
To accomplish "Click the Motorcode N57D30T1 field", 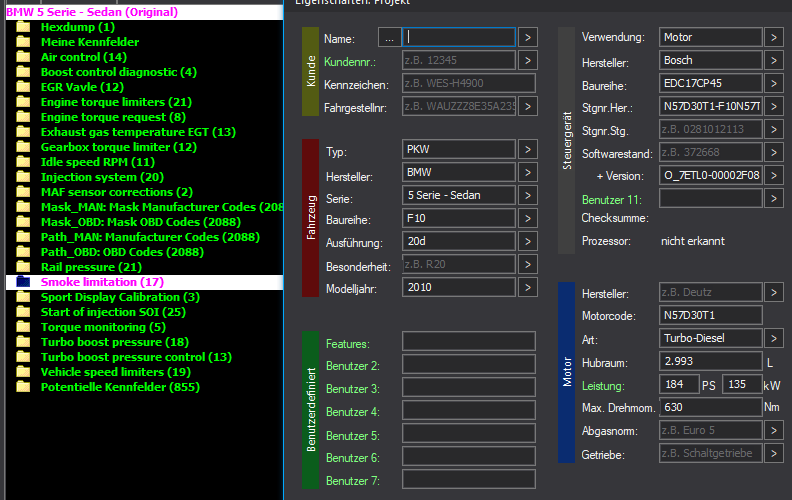I will tap(711, 315).
